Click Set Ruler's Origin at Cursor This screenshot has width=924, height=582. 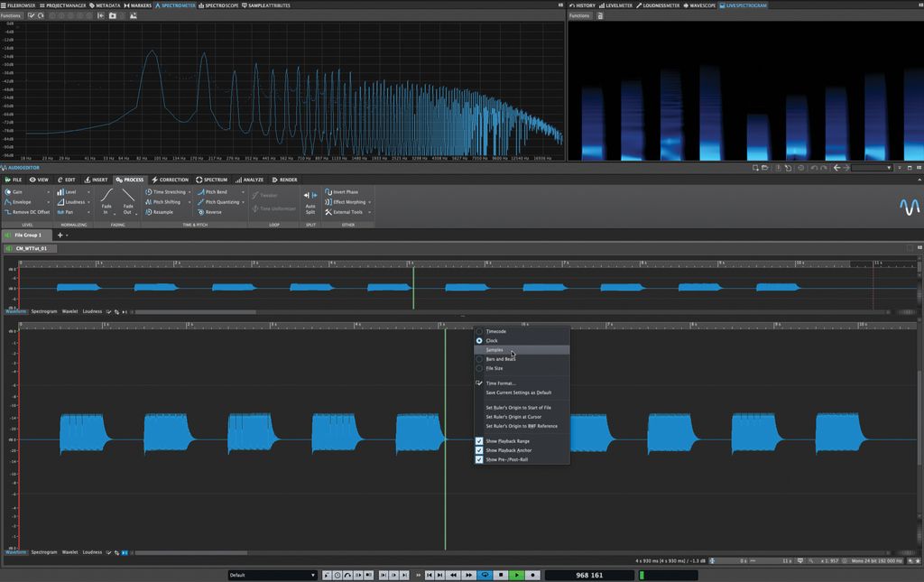[x=514, y=416]
